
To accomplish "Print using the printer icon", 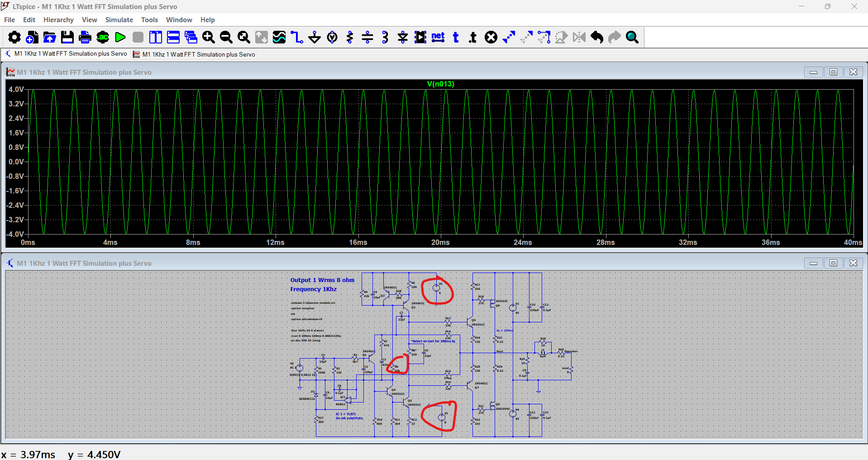I will tap(85, 37).
